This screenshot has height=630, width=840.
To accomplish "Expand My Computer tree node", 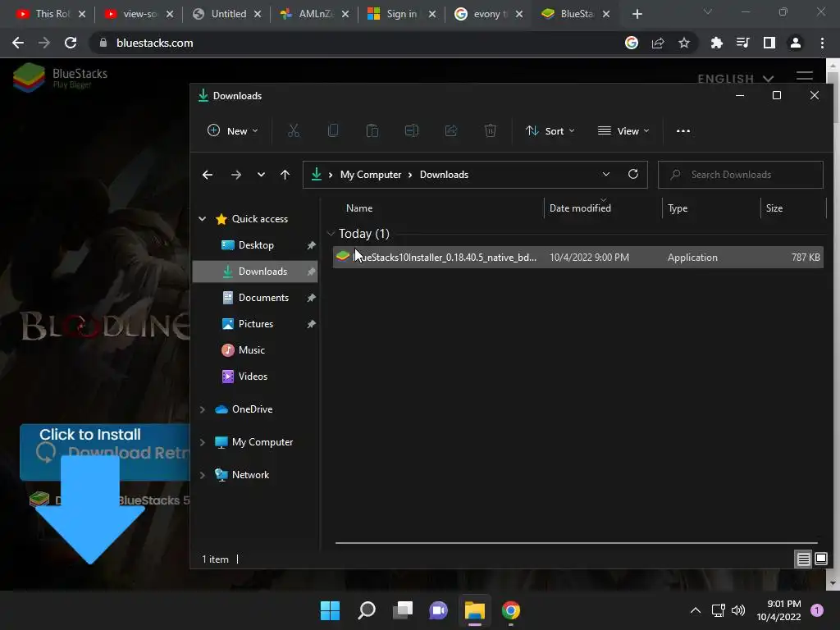I will click(203, 442).
